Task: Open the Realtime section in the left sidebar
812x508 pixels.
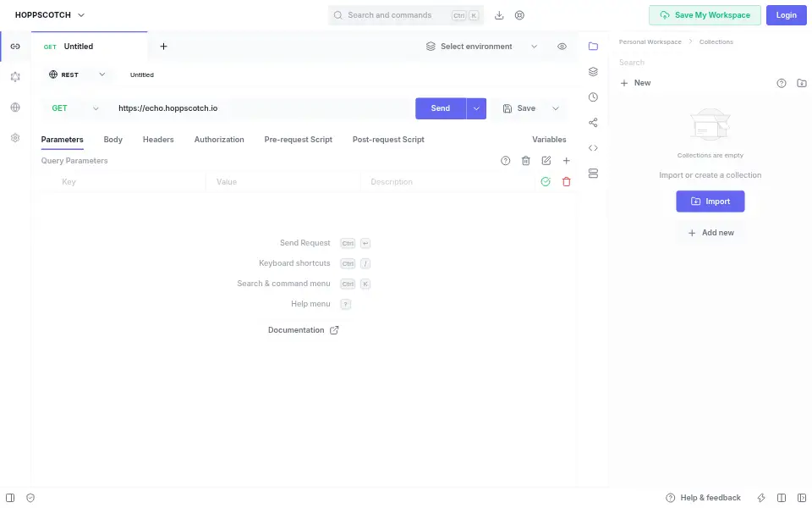Action: pyautogui.click(x=15, y=108)
